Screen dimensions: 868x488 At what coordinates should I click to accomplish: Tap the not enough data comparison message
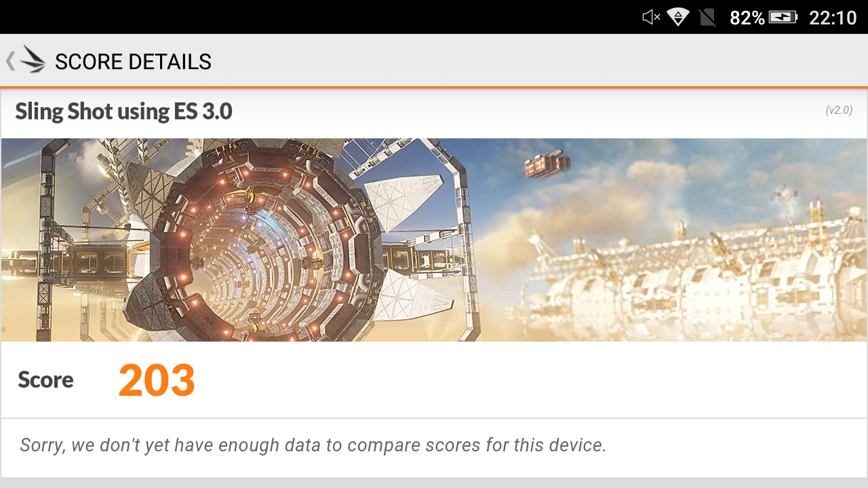pyautogui.click(x=313, y=445)
